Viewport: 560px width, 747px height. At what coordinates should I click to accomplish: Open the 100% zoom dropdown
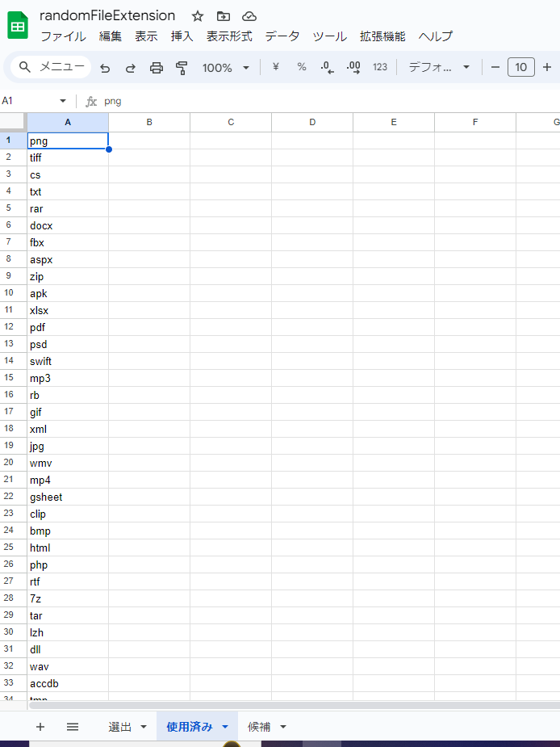(226, 68)
